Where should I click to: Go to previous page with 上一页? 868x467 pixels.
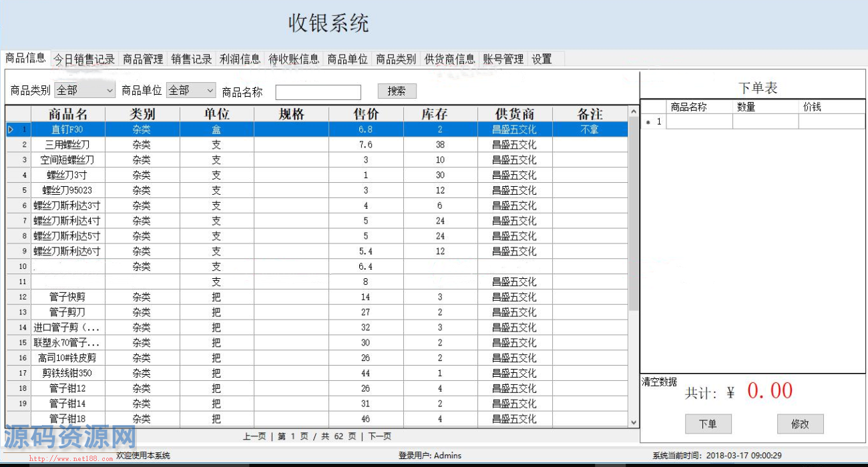click(x=254, y=436)
